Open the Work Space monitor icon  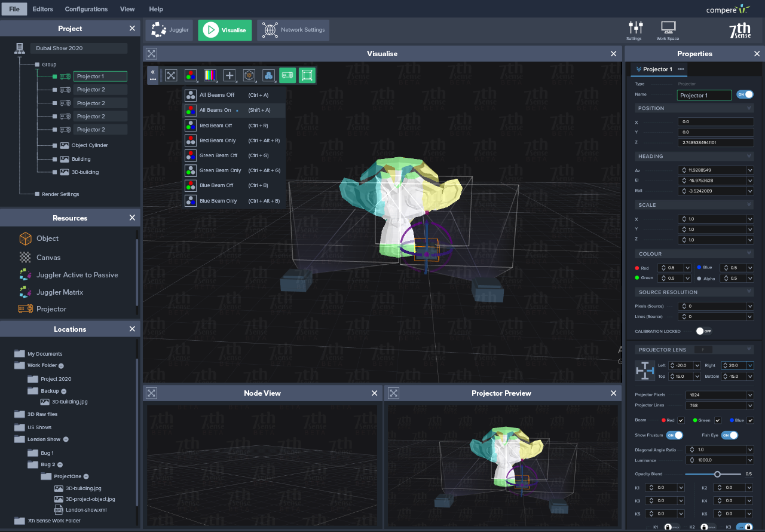click(x=668, y=29)
